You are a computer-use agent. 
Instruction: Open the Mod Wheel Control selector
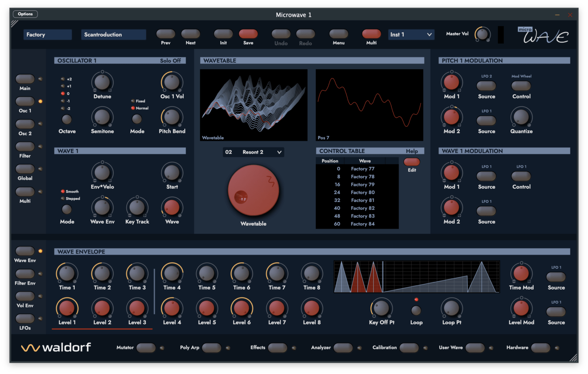pos(521,86)
